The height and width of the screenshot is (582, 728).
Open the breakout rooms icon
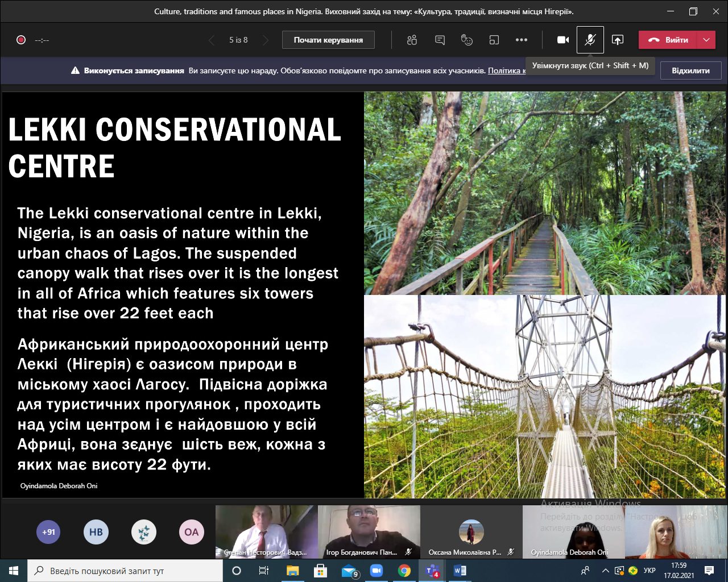(494, 40)
